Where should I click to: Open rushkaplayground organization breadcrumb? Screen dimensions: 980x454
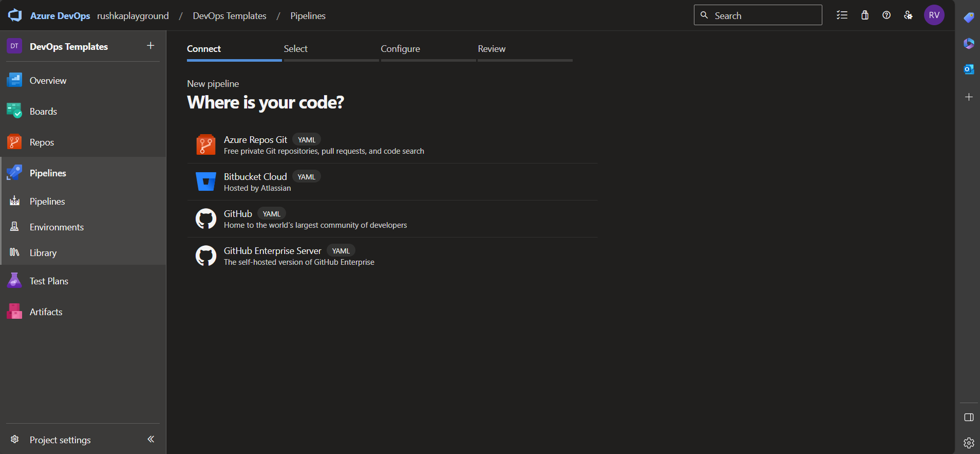(x=133, y=15)
